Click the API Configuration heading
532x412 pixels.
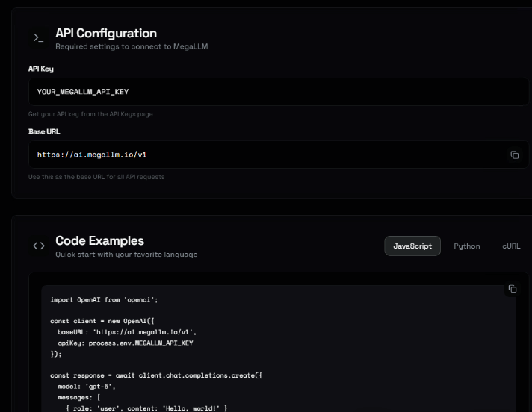[x=106, y=33]
